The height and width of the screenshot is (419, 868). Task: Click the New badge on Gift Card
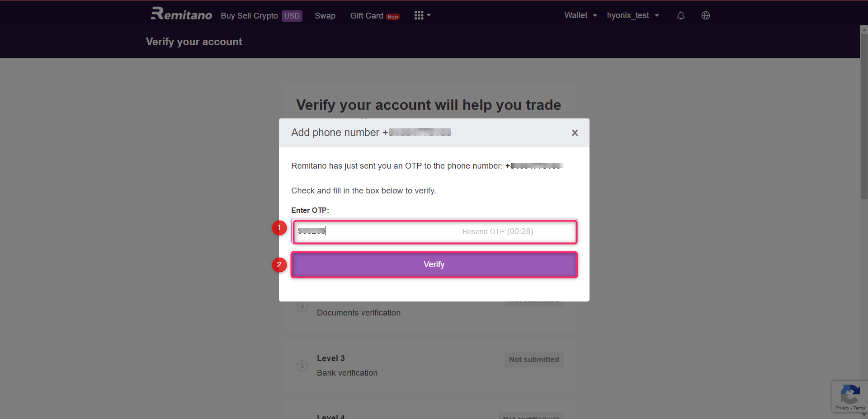393,17
